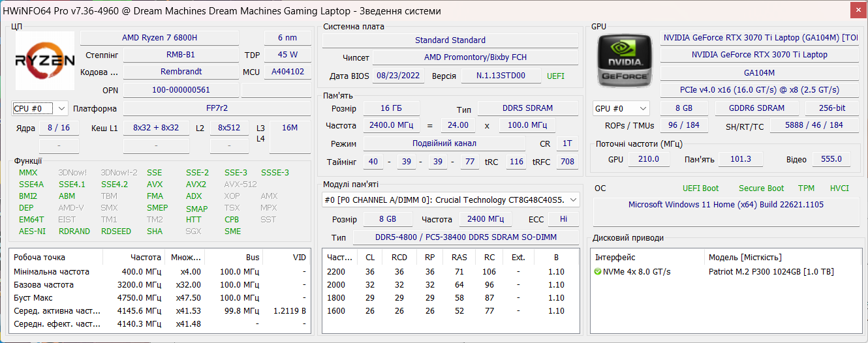Click the Secure Boot label
This screenshot has height=343, width=868.
coord(761,188)
